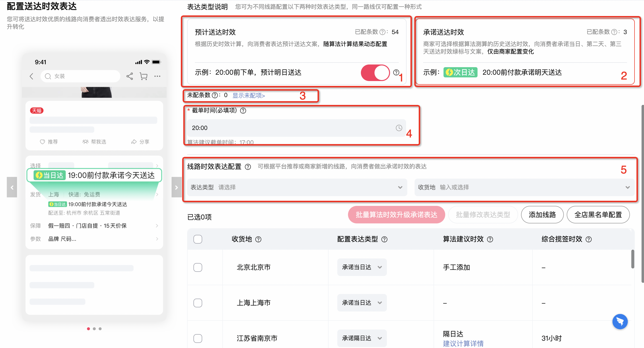Open 承诺隔日达 dropdown for 江苏省南京市
Viewport: 644px width, 348px height.
362,339
